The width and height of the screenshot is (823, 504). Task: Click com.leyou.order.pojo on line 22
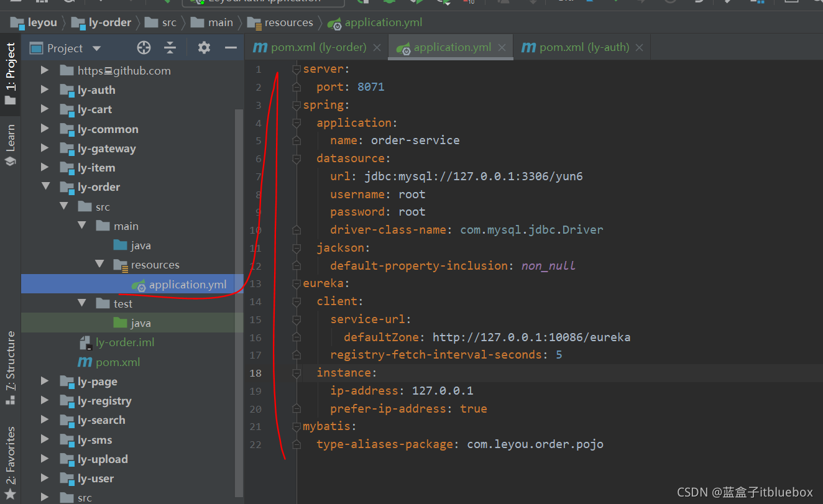click(x=535, y=444)
